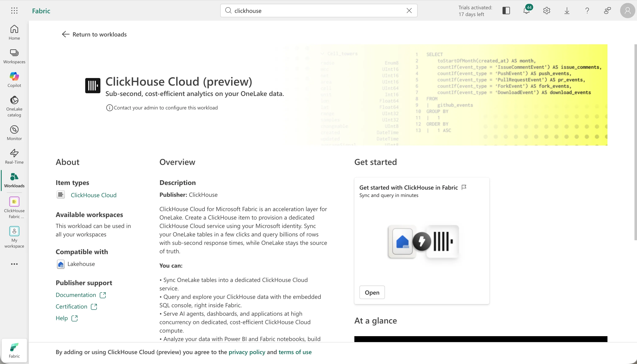Click Return to workloads back link
The image size is (637, 364).
pos(94,34)
